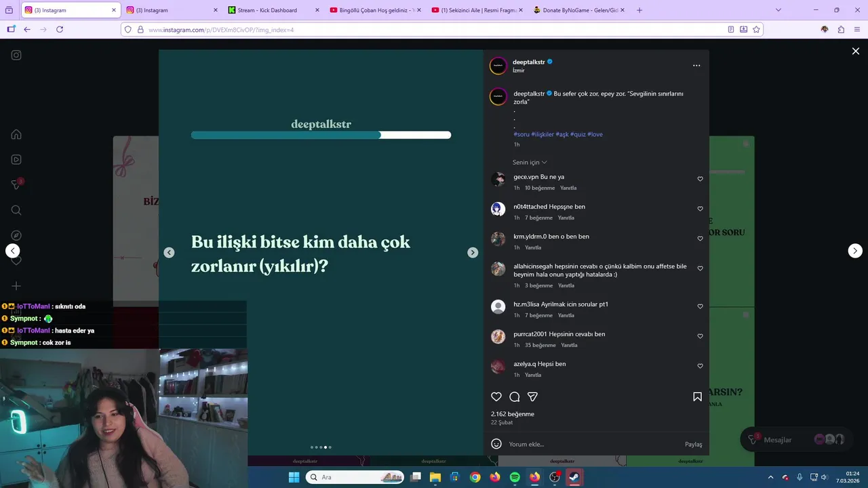Open a new browser tab with plus

(639, 10)
